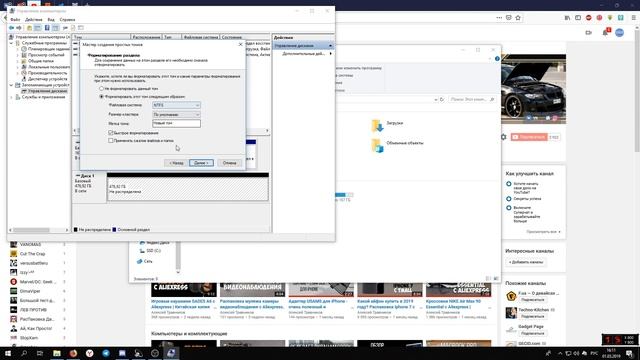
Task: Open the Help menu in Computer Management
Action: pyautogui.click(x=67, y=20)
